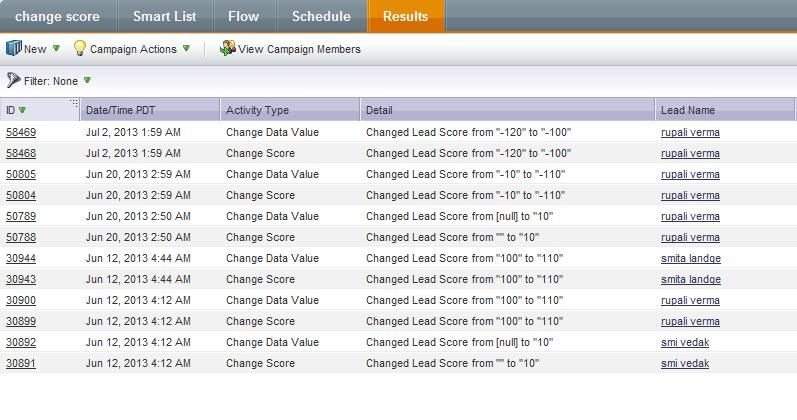The height and width of the screenshot is (420, 797).
Task: Open activity ID 50805 link
Action: [x=21, y=174]
